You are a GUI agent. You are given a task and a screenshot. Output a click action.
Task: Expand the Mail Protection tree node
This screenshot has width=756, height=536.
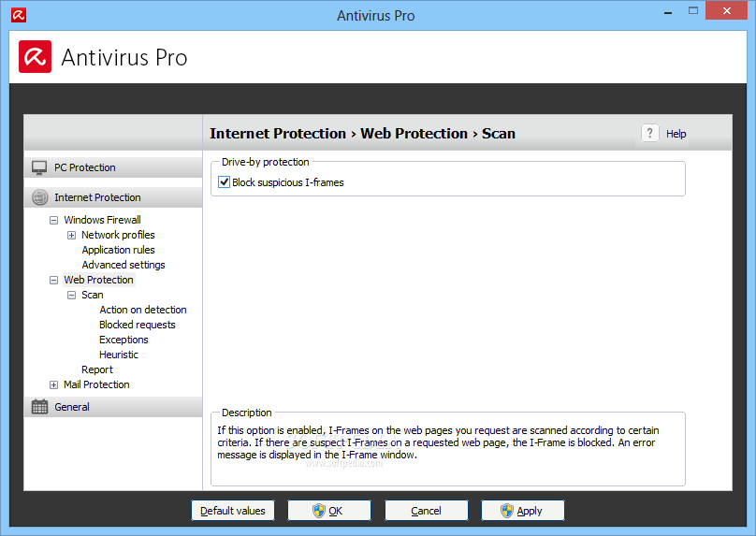[53, 384]
